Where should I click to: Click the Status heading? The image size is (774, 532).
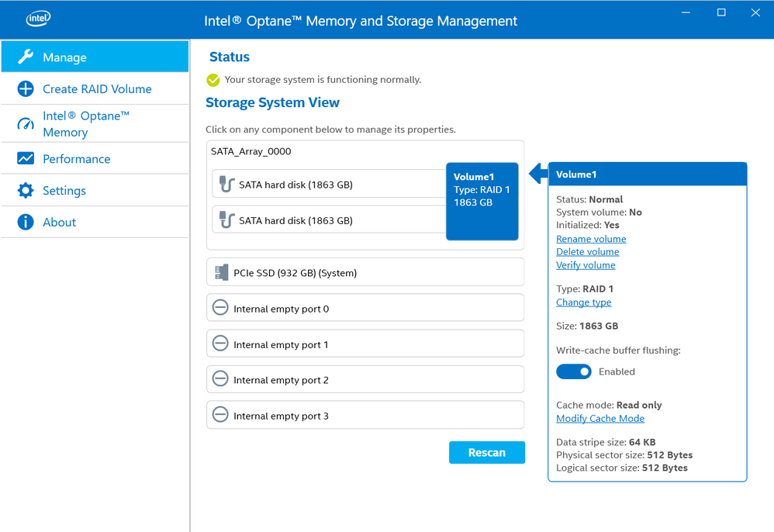pyautogui.click(x=230, y=57)
